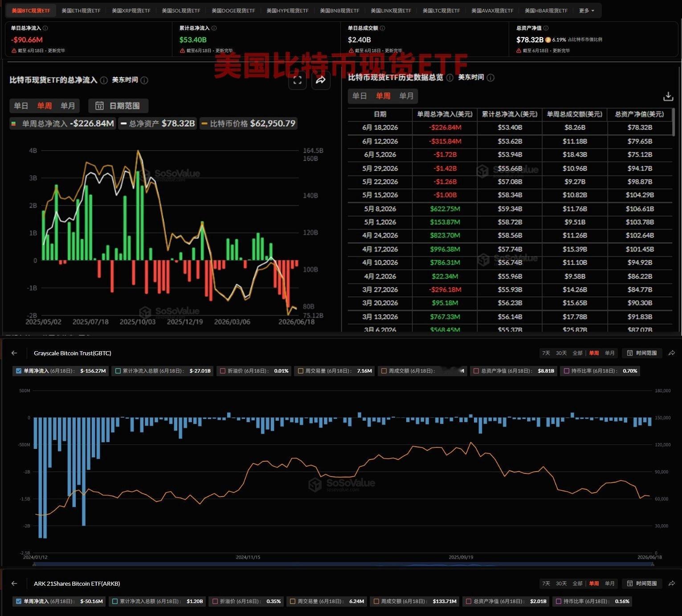Click warning icon under -$90.66M value

pos(14,51)
